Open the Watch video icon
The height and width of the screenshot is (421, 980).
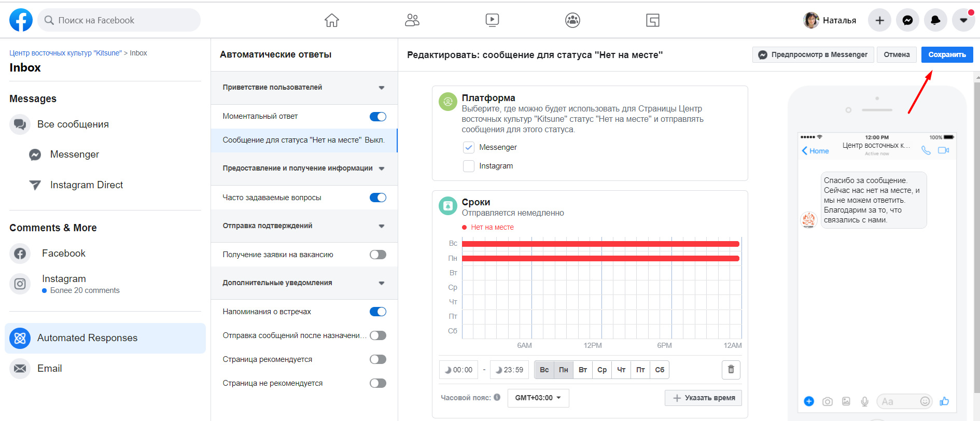point(492,20)
